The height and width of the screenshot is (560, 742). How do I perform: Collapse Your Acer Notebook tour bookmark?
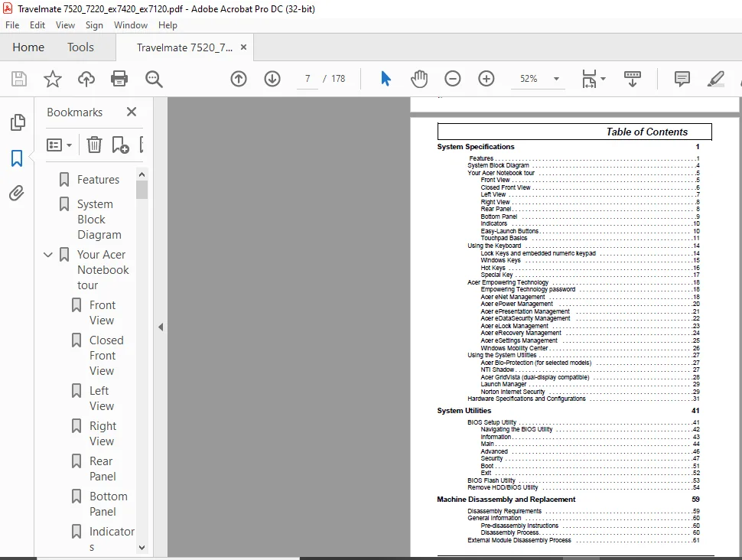(47, 255)
